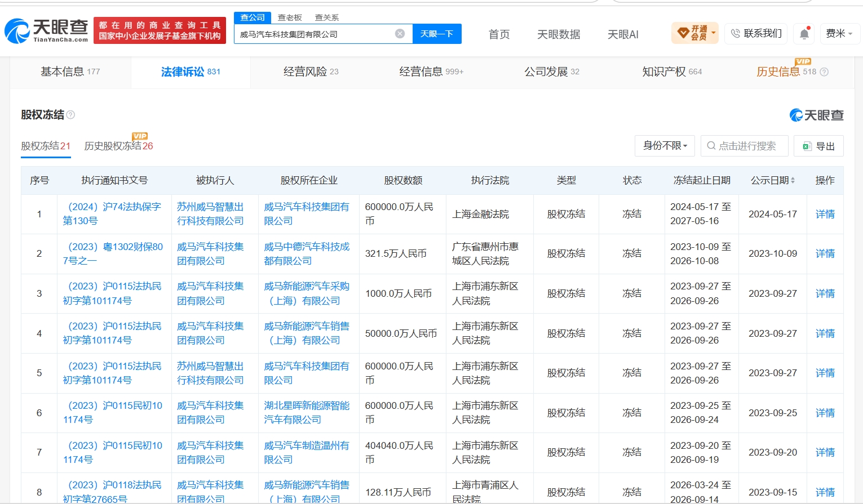This screenshot has height=504, width=863.
Task: Switch to 历史股权冻结 26 sub-tab
Action: coord(118,146)
